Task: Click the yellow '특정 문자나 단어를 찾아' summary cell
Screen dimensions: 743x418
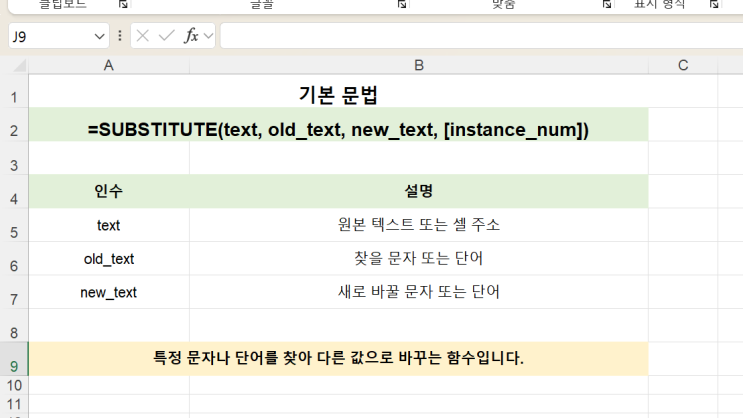Action: [x=338, y=359]
